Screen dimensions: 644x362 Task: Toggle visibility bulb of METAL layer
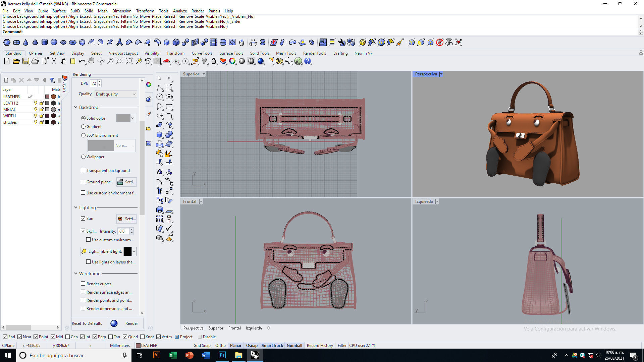[36, 109]
